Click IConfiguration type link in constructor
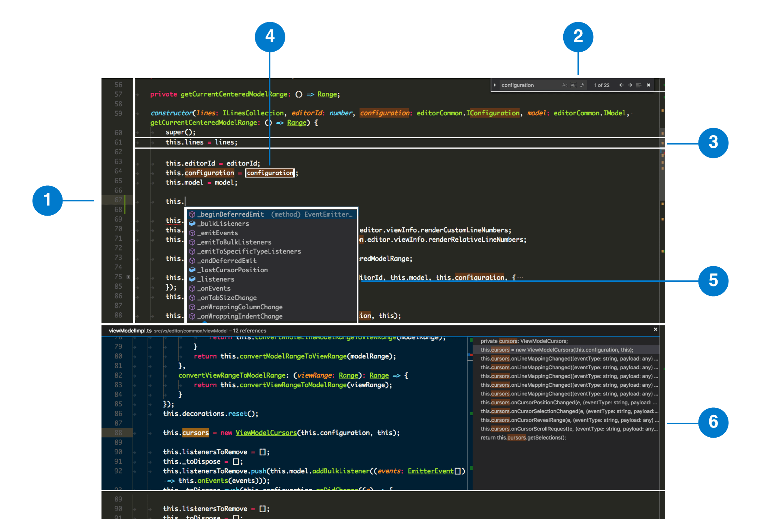The width and height of the screenshot is (767, 532). point(493,113)
